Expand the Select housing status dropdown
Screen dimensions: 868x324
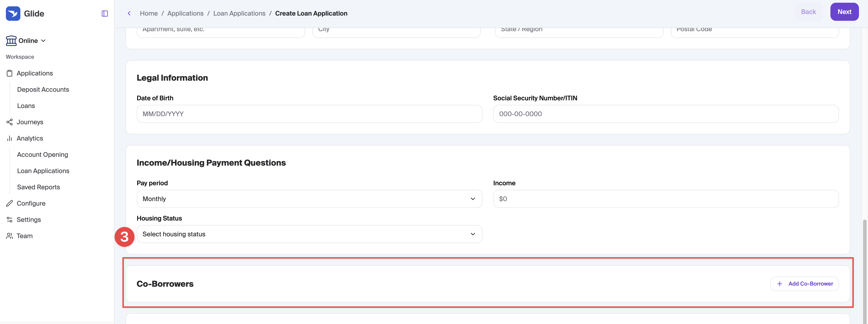click(x=309, y=234)
